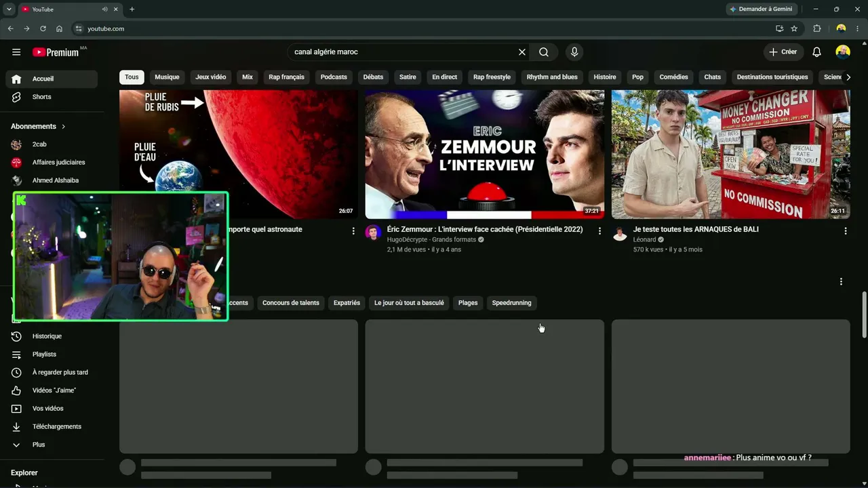The width and height of the screenshot is (868, 488).
Task: Open À regarder plus tard
Action: point(52,372)
